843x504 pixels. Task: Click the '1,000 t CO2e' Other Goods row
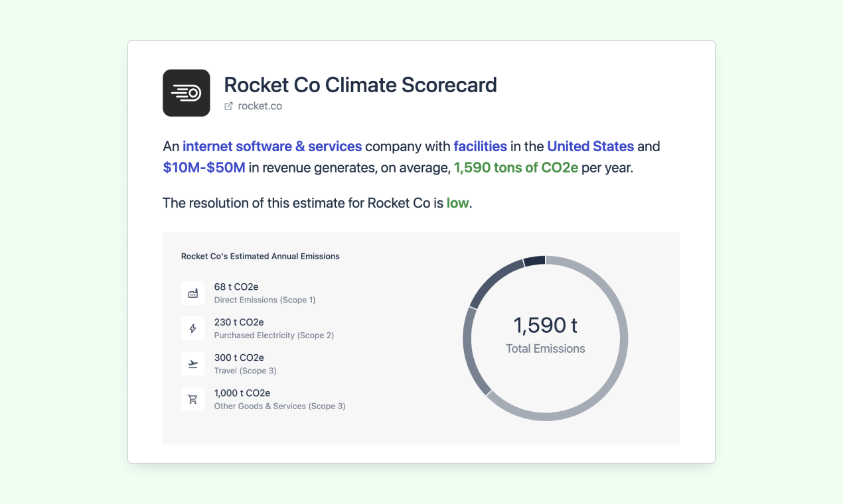tap(264, 399)
